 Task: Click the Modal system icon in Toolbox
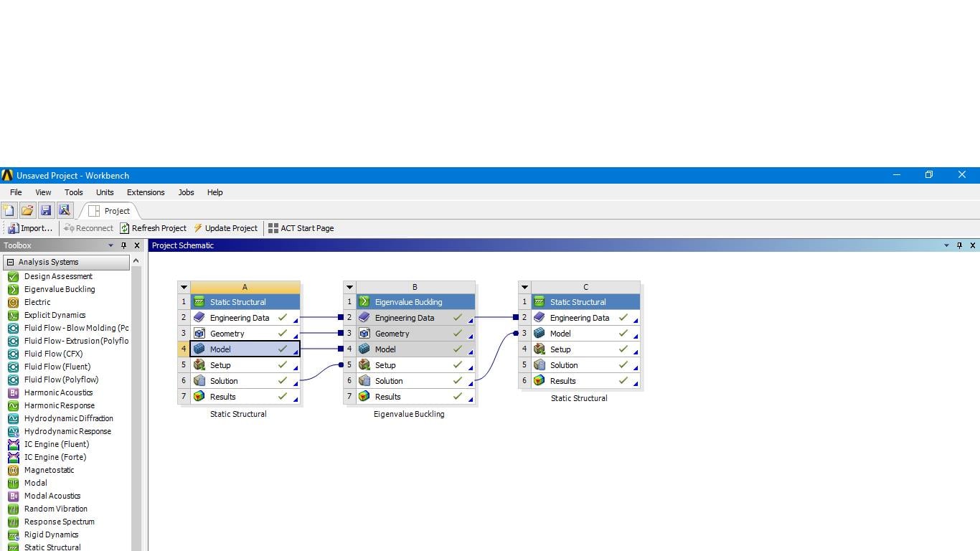click(x=13, y=483)
